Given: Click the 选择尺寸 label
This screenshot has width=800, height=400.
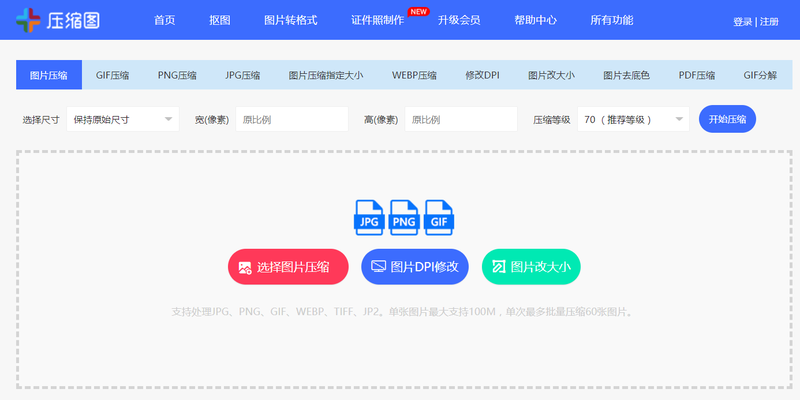Looking at the screenshot, I should 41,120.
